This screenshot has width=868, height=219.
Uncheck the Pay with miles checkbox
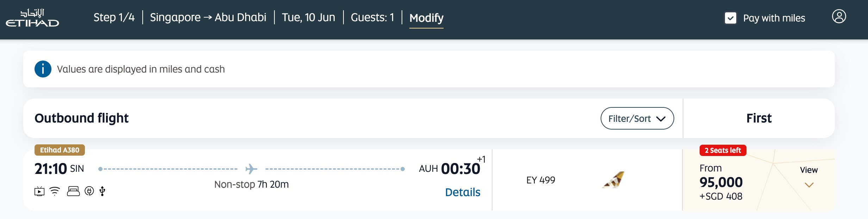tap(730, 18)
